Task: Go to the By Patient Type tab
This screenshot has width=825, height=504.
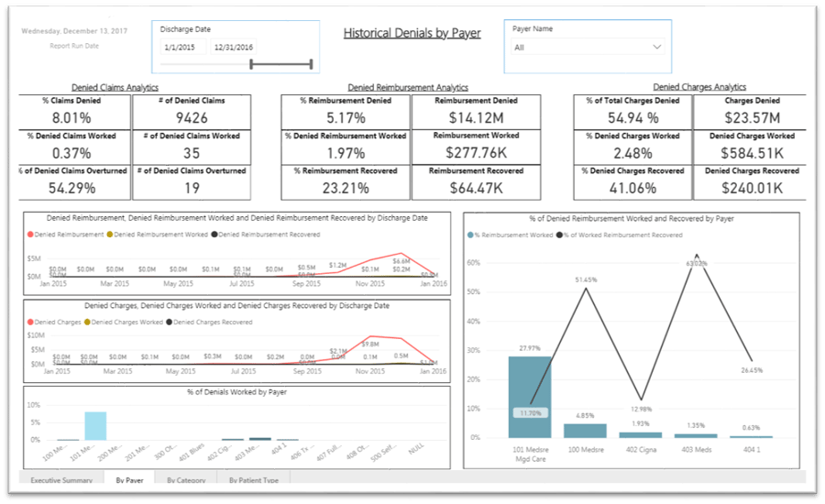Action: [255, 479]
